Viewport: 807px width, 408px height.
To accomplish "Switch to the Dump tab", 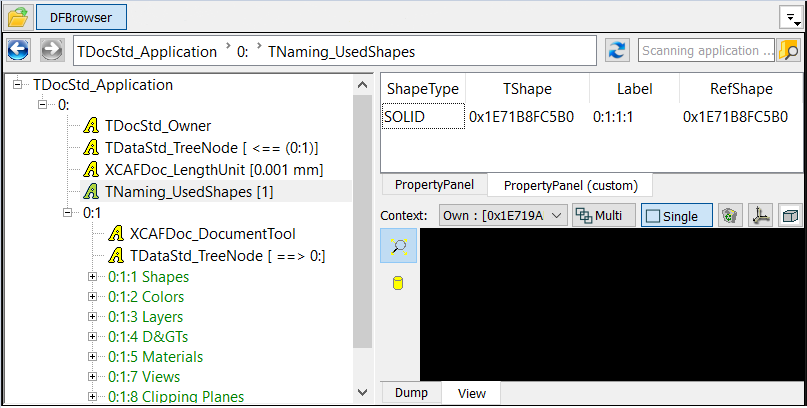I will tap(411, 393).
